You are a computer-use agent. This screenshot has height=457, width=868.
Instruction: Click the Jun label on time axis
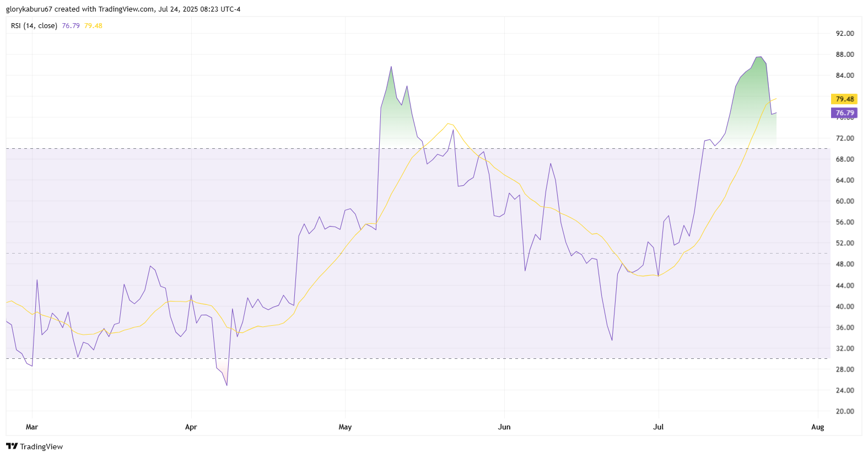point(504,427)
